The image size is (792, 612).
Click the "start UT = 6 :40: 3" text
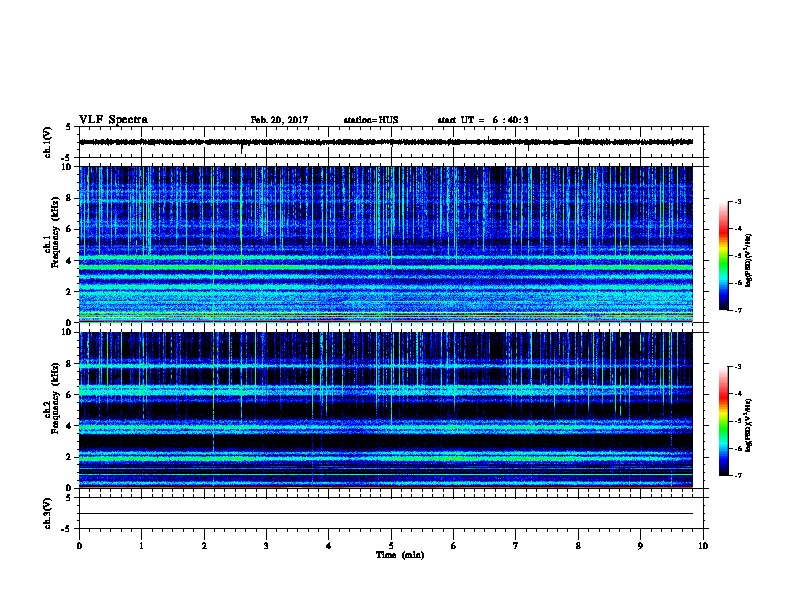click(x=483, y=120)
